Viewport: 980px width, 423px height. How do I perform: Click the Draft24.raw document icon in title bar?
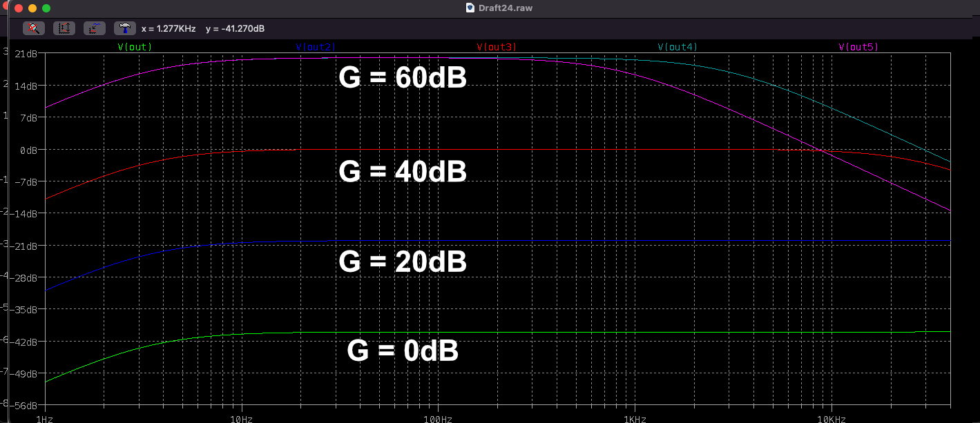click(471, 8)
